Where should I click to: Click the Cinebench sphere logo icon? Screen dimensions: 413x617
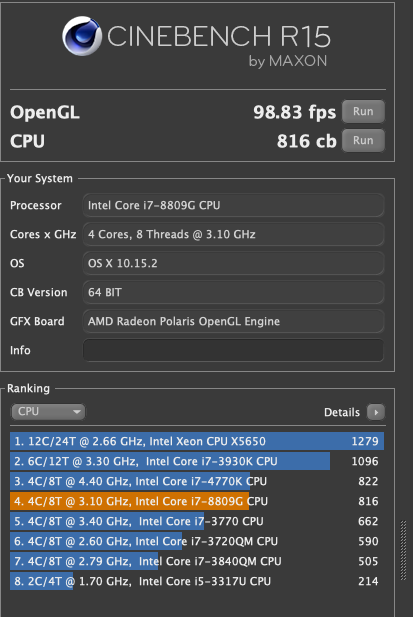click(x=82, y=36)
